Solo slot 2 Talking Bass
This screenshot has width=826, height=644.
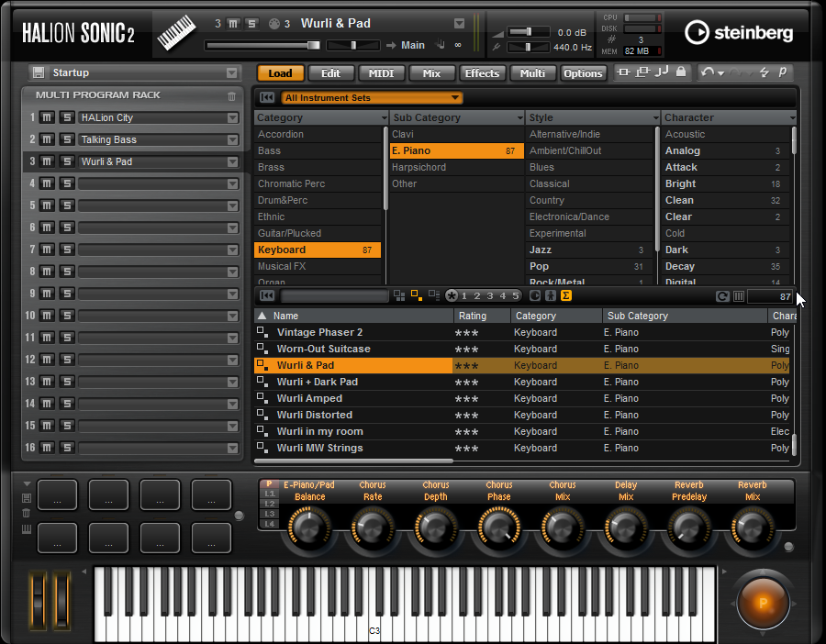[x=66, y=139]
